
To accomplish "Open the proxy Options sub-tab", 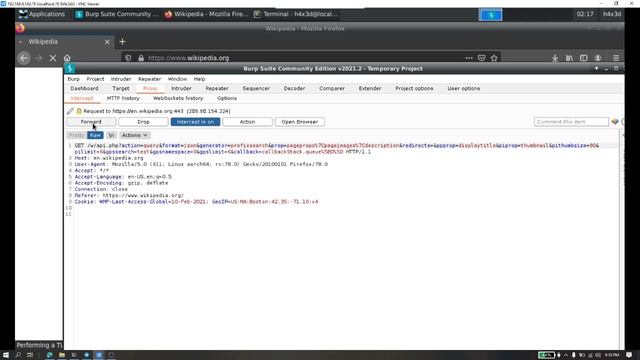I will tap(227, 98).
